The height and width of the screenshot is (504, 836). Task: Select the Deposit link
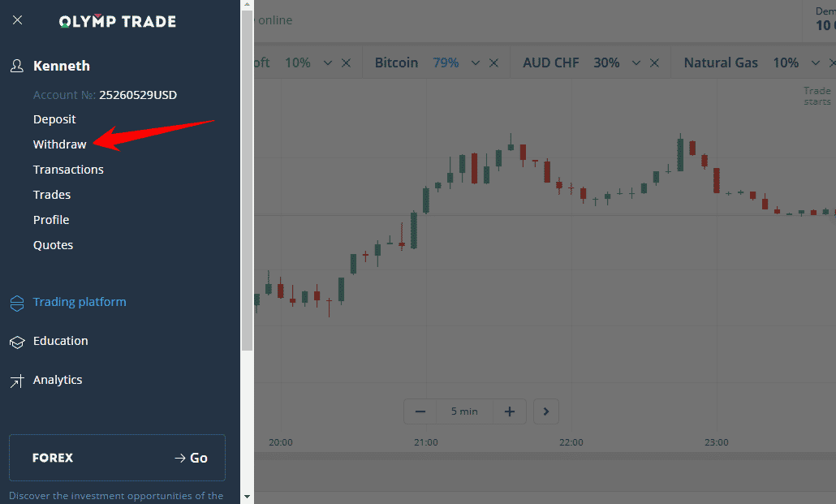[54, 119]
